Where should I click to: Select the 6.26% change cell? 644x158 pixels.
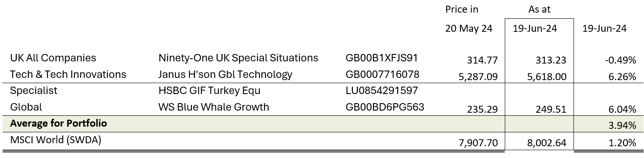[623, 77]
